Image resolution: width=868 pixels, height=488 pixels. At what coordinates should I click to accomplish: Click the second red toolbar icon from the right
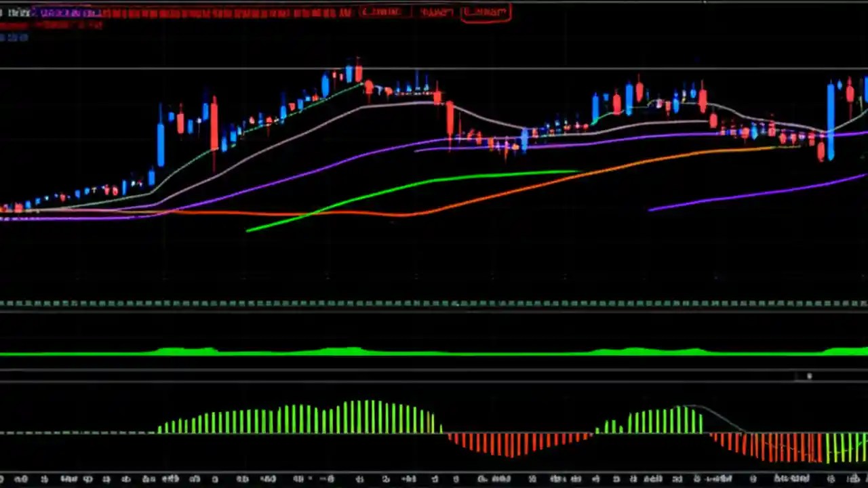coord(436,12)
